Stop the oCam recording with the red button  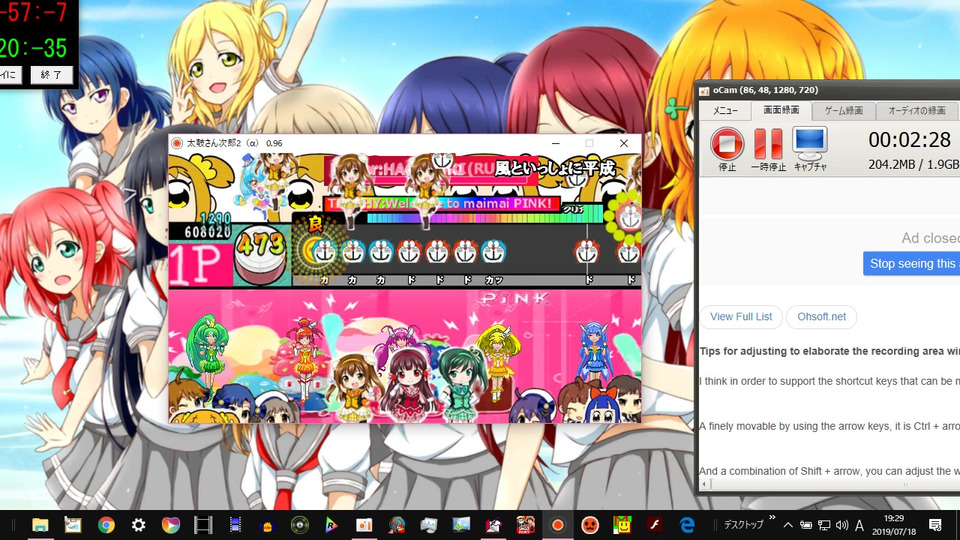click(x=727, y=149)
